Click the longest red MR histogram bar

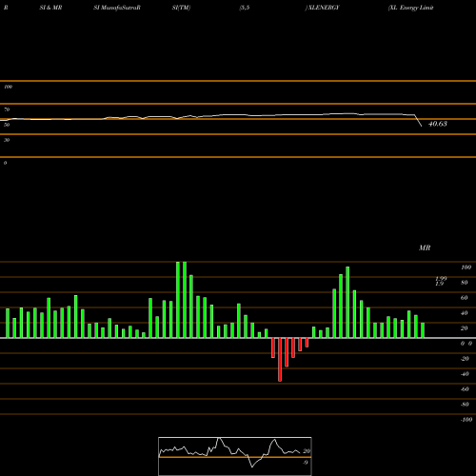point(280,359)
